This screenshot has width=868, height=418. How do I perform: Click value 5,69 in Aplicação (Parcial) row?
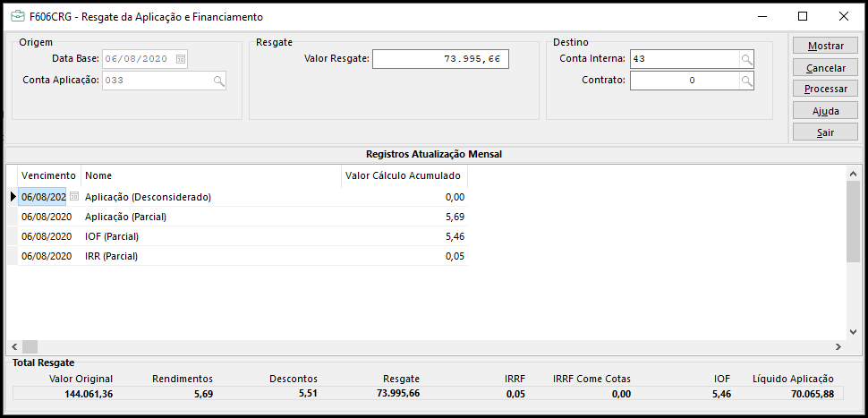(455, 217)
